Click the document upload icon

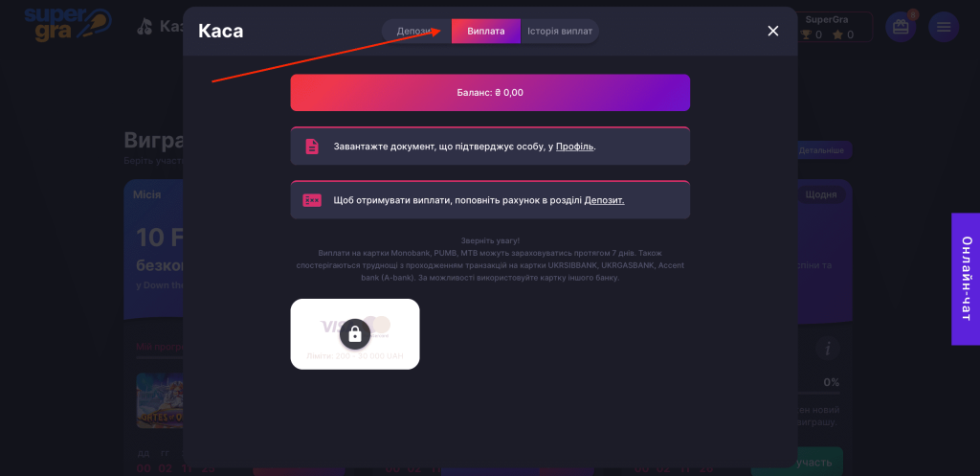[312, 147]
